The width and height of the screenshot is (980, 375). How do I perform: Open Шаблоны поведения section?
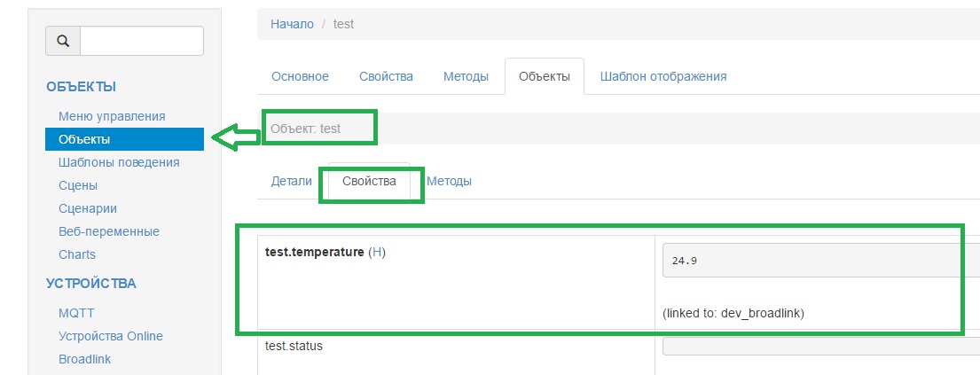(x=119, y=162)
